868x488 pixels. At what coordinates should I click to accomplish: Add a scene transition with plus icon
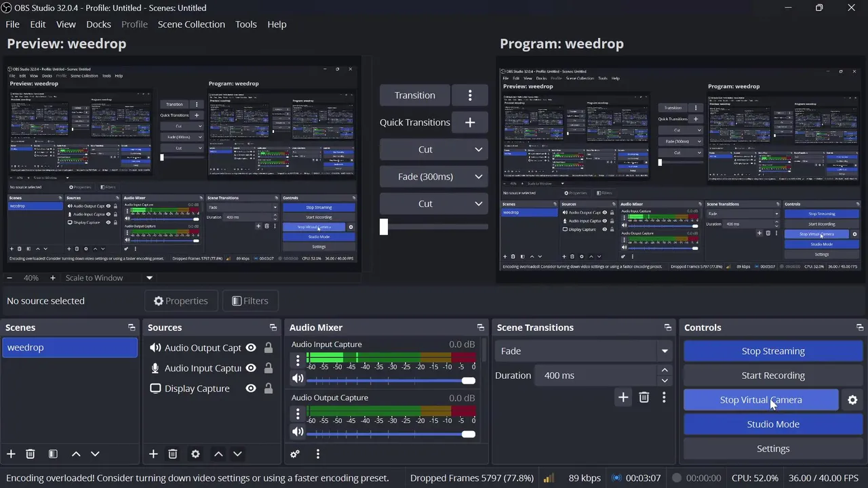pyautogui.click(x=623, y=397)
